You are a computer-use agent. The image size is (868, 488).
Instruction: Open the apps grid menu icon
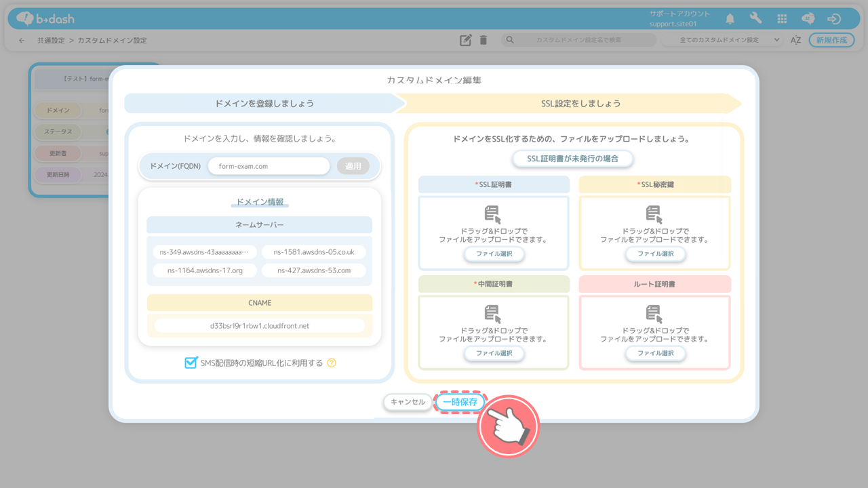tap(782, 19)
